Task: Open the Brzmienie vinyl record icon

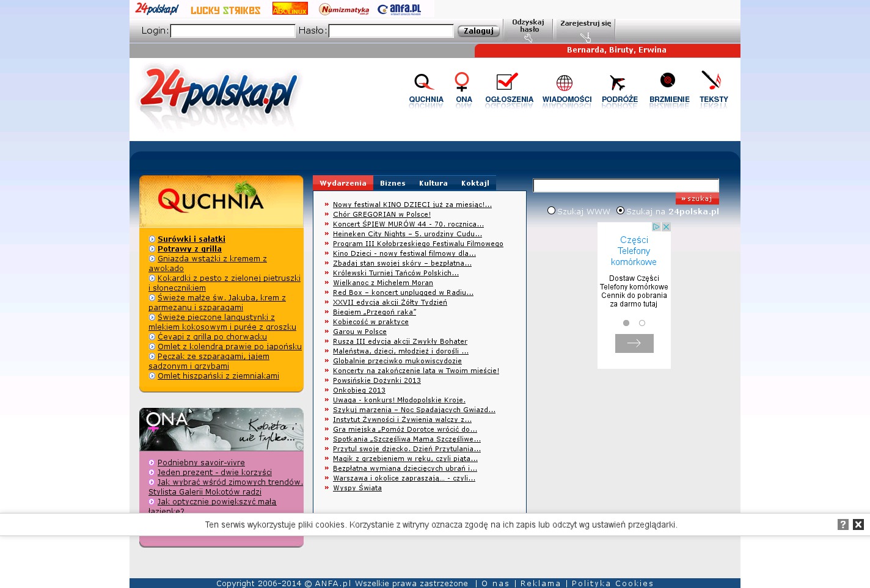Action: [x=668, y=81]
